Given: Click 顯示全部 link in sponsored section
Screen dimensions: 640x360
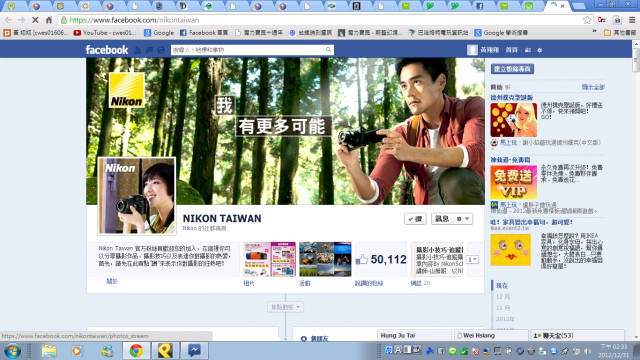Looking at the screenshot, I should pos(593,87).
